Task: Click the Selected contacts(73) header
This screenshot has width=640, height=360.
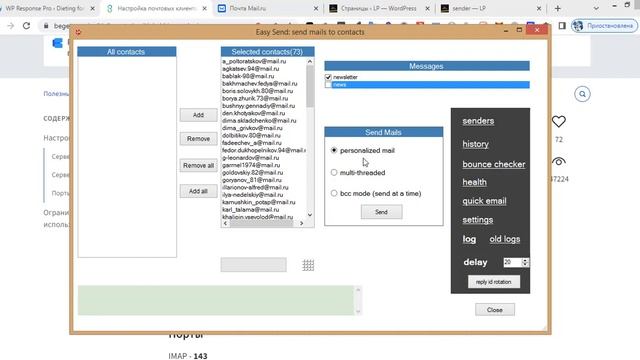Action: point(267,52)
